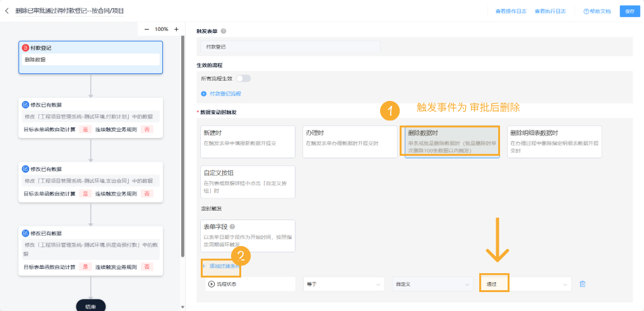Select the 付款登记 start node card
This screenshot has width=644, height=311.
pos(91,57)
